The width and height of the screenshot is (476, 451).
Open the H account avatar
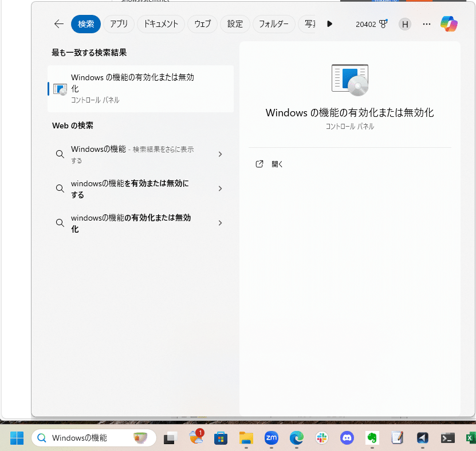coord(405,24)
